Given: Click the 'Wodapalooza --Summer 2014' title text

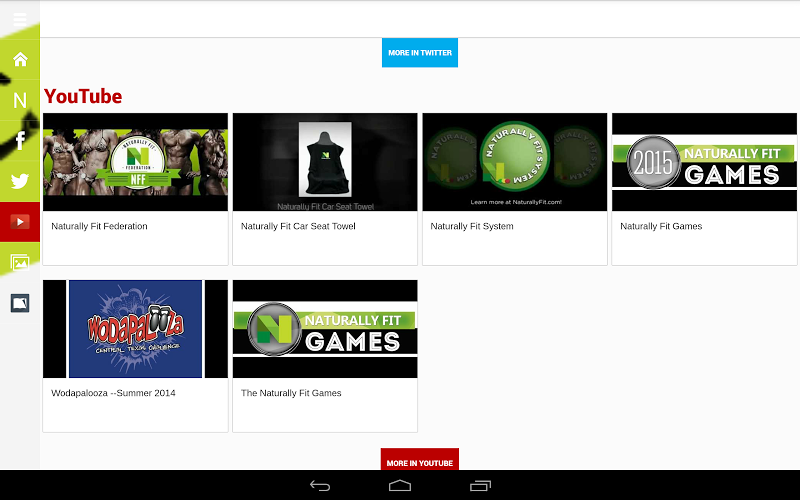Looking at the screenshot, I should [x=113, y=393].
